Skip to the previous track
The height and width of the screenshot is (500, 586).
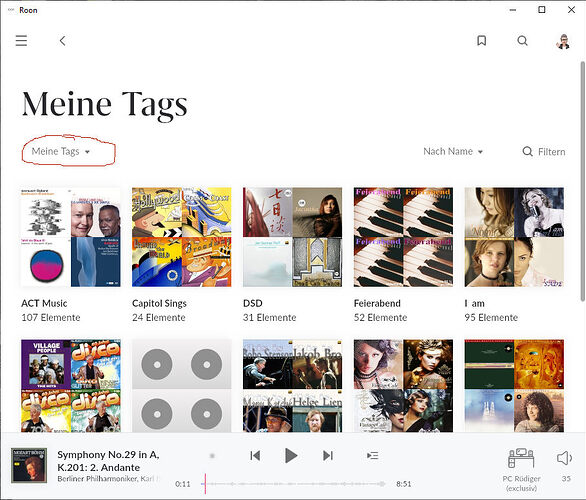coord(255,456)
